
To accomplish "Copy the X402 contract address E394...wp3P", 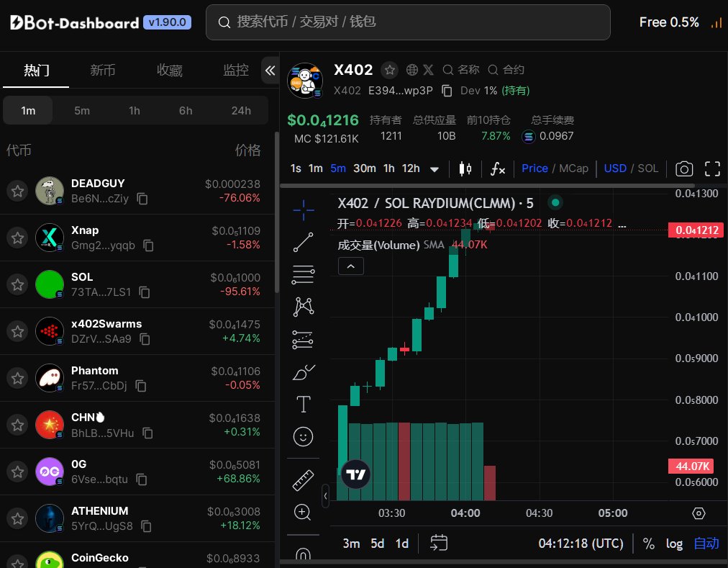I will coord(447,91).
